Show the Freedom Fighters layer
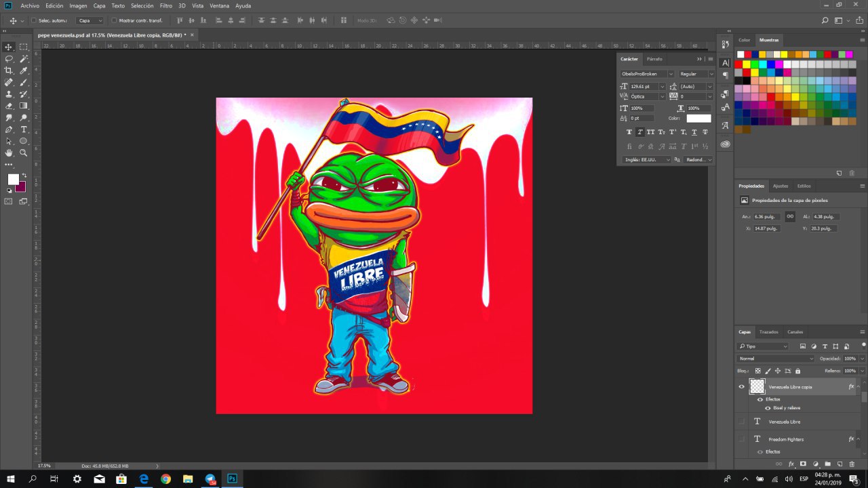 tap(741, 439)
